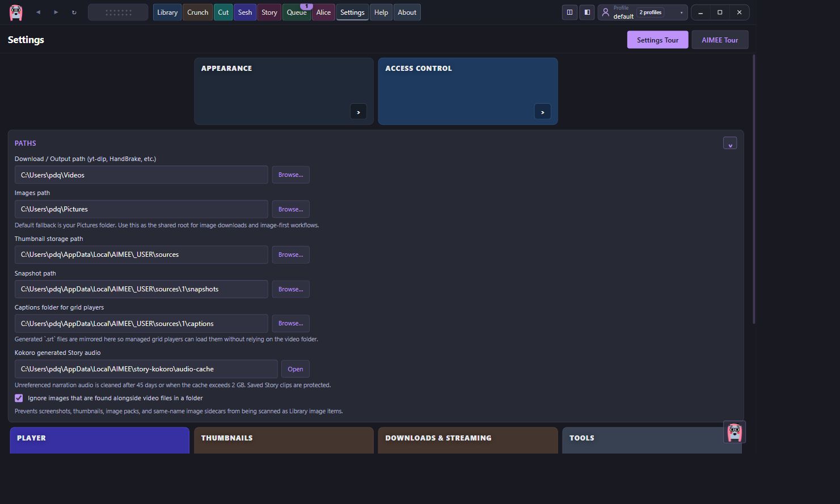This screenshot has width=840, height=504.
Task: Browse for the Download / Output path
Action: [290, 175]
